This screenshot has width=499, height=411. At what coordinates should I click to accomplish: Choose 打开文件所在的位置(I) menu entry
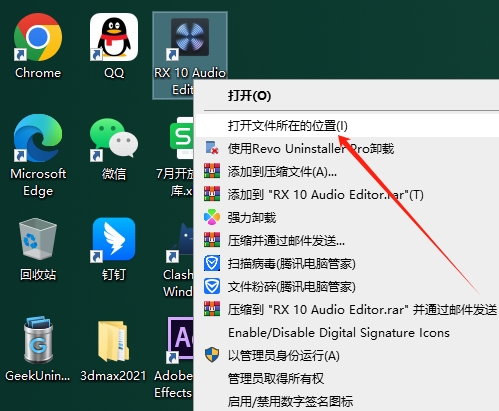[x=346, y=126]
